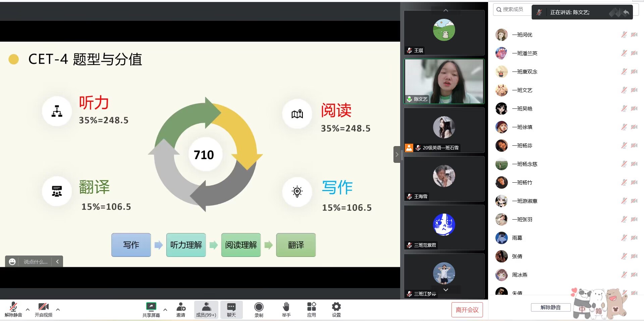Toggle camera for 张倩
Screen dimensions: 644x321
click(x=634, y=256)
